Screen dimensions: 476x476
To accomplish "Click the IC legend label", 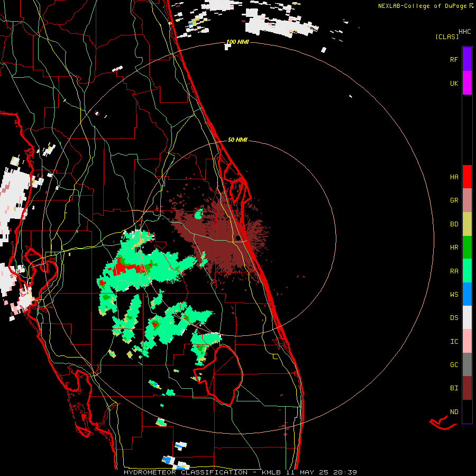I will click(454, 342).
